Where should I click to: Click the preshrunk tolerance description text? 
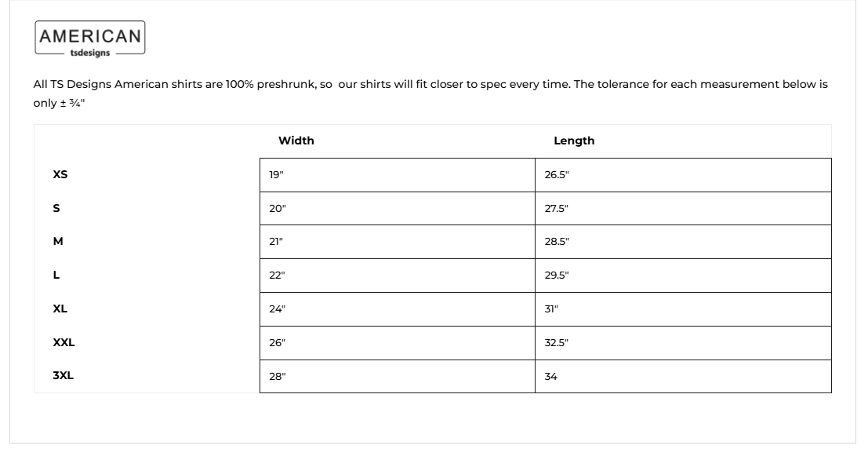coord(430,85)
